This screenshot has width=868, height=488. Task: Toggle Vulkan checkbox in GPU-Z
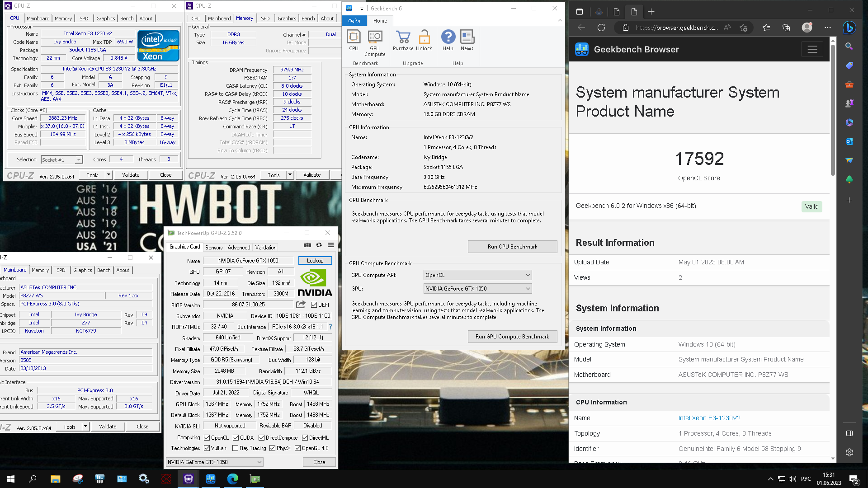click(x=207, y=448)
